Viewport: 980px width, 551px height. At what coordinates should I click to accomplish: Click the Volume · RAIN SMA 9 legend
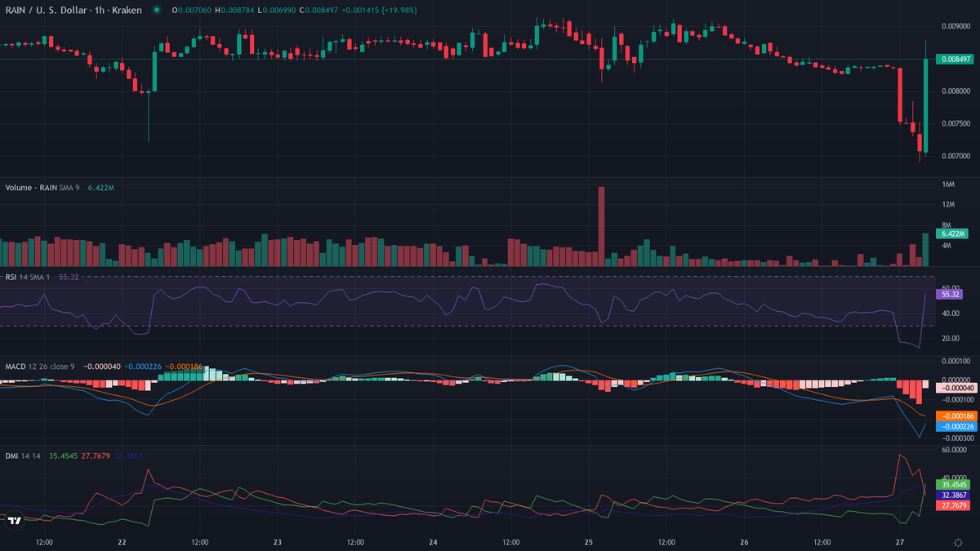pyautogui.click(x=42, y=187)
